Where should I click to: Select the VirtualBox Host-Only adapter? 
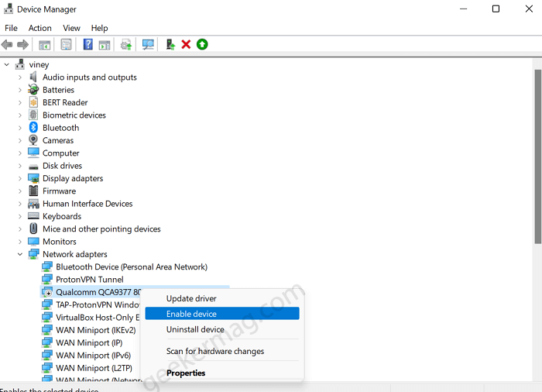[x=98, y=318]
